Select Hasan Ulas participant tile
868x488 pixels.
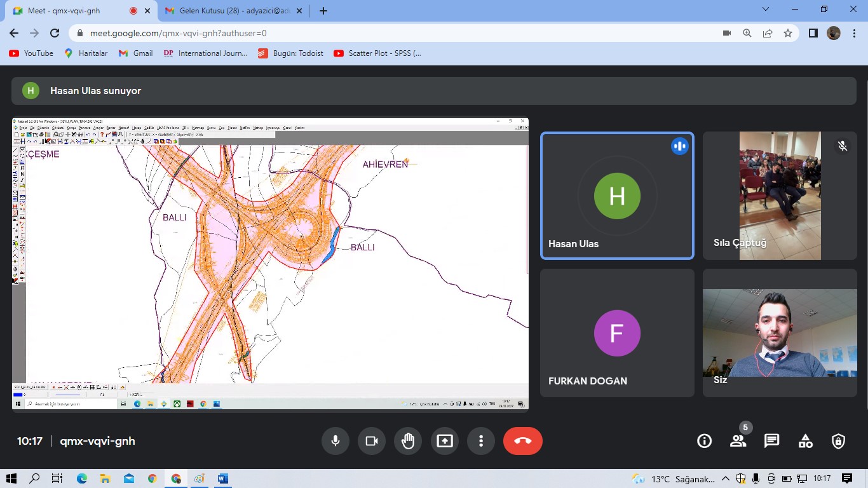point(616,196)
